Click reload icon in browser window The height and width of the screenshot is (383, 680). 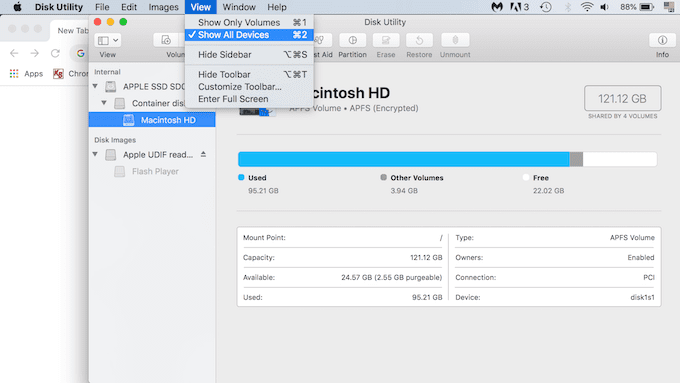pos(55,53)
